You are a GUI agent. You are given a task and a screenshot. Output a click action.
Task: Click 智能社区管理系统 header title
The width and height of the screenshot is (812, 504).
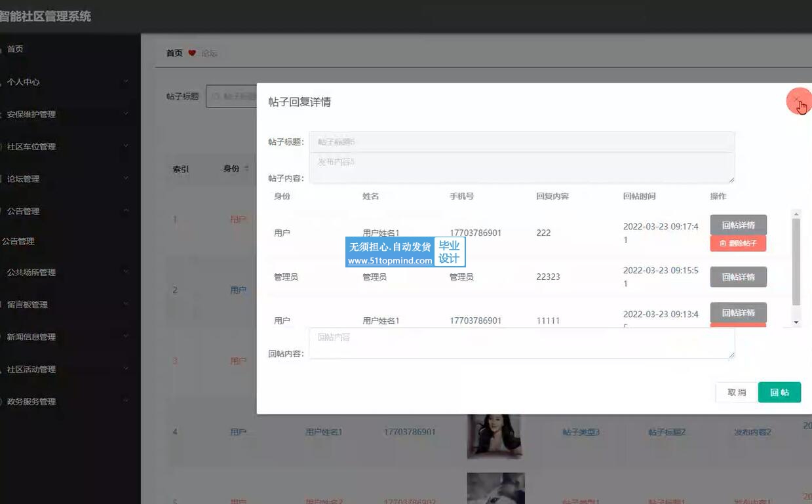tap(45, 16)
